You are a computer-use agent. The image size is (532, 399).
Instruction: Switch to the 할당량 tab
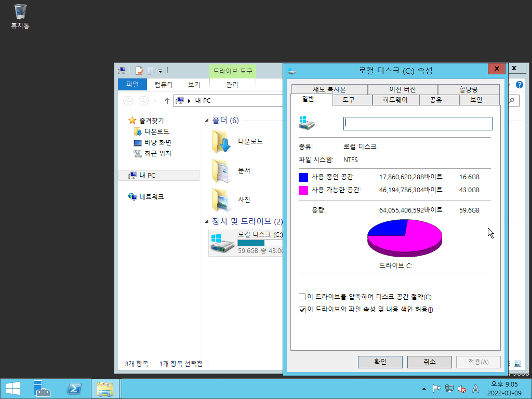coord(469,89)
